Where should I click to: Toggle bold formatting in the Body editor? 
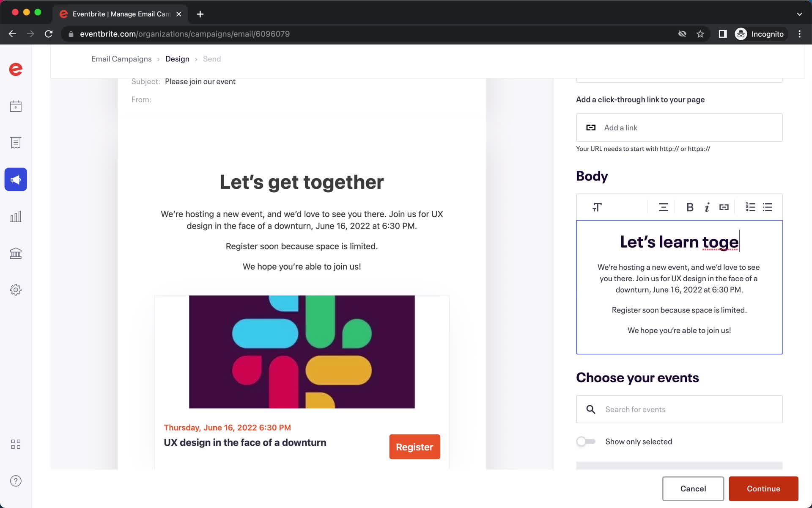[x=690, y=207]
